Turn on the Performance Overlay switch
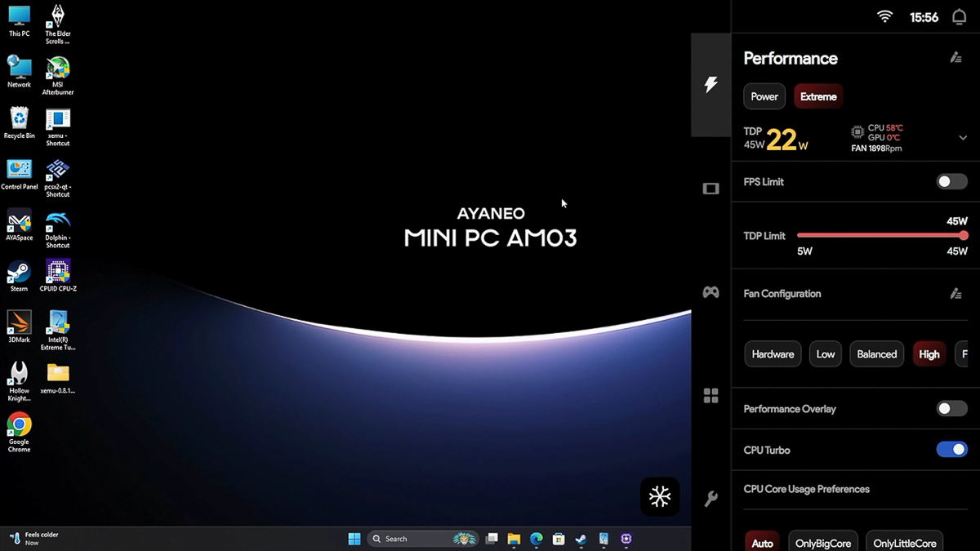980x551 pixels. click(951, 409)
